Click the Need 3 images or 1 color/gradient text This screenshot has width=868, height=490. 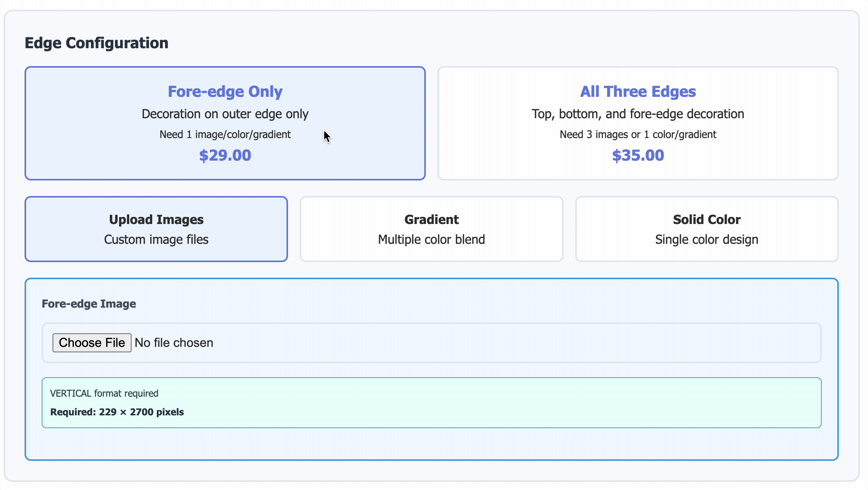coord(638,134)
